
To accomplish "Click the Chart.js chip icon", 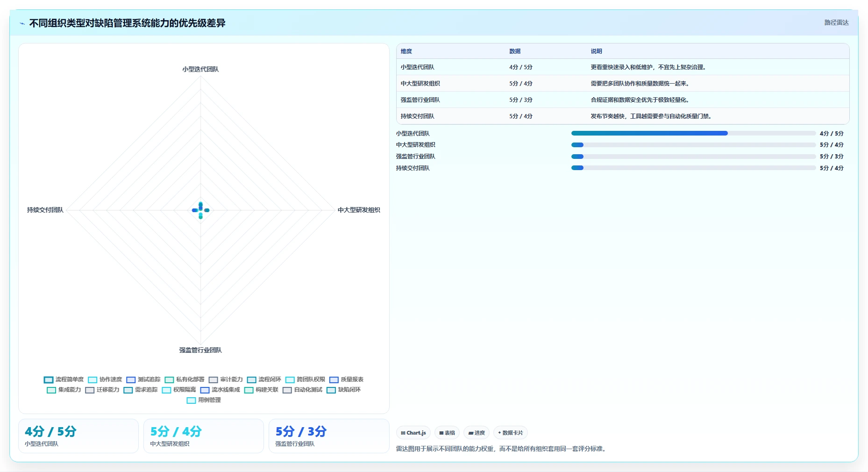I will (x=403, y=433).
